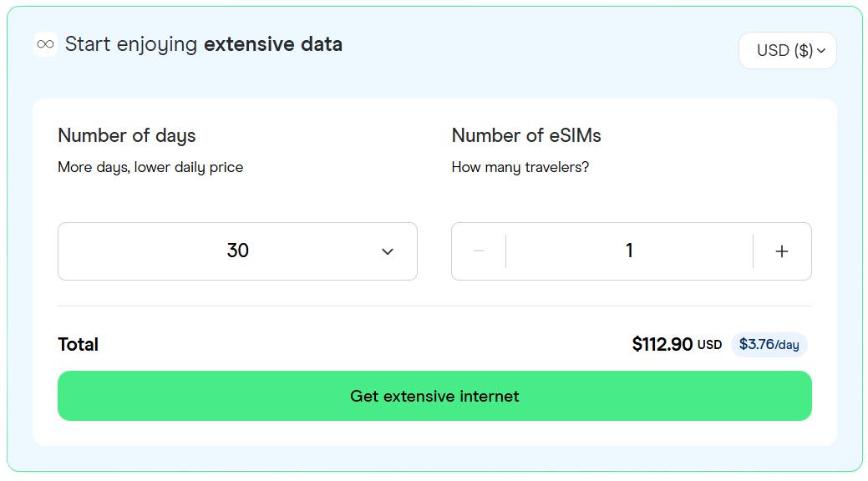
Task: Click the 'Total' label
Action: [79, 344]
